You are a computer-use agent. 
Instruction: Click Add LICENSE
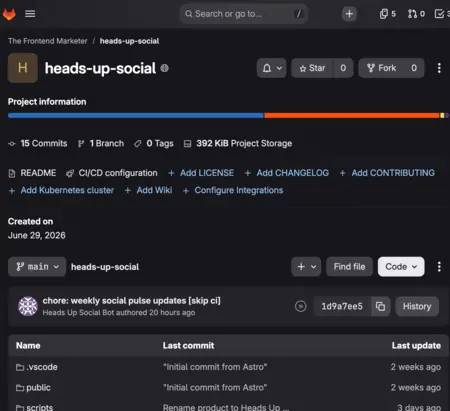pyautogui.click(x=201, y=173)
